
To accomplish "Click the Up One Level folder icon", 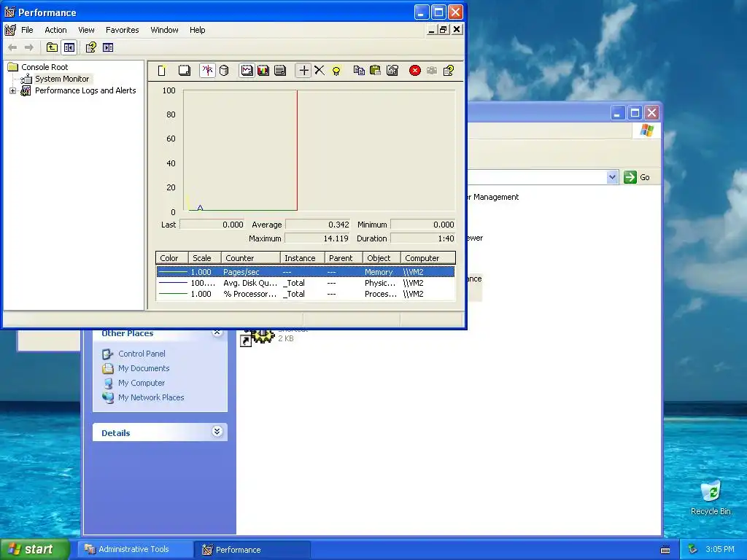I will 52,47.
